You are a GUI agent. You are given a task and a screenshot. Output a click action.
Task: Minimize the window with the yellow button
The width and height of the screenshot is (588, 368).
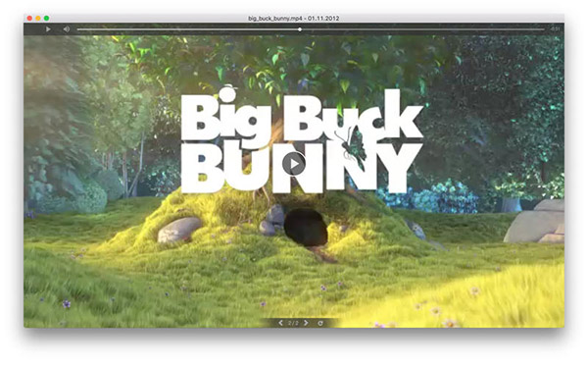[38, 18]
